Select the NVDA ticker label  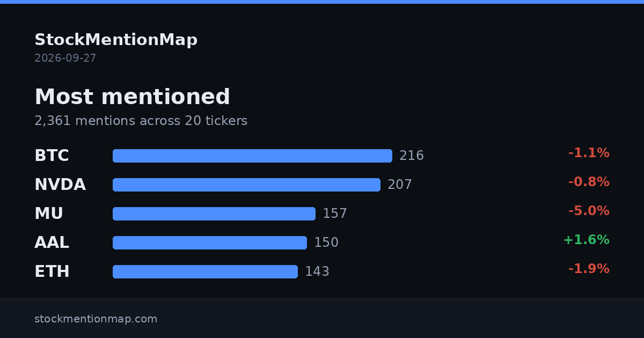click(x=60, y=185)
